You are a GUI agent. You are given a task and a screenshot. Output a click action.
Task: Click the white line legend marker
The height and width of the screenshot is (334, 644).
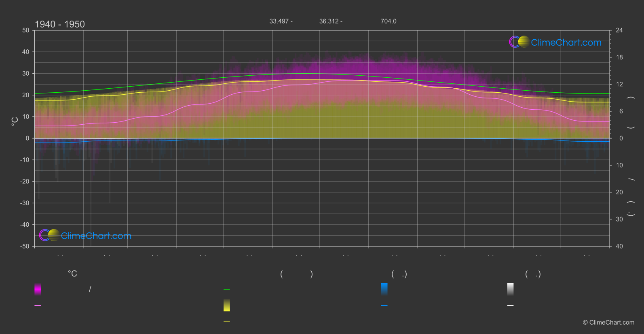tap(511, 306)
